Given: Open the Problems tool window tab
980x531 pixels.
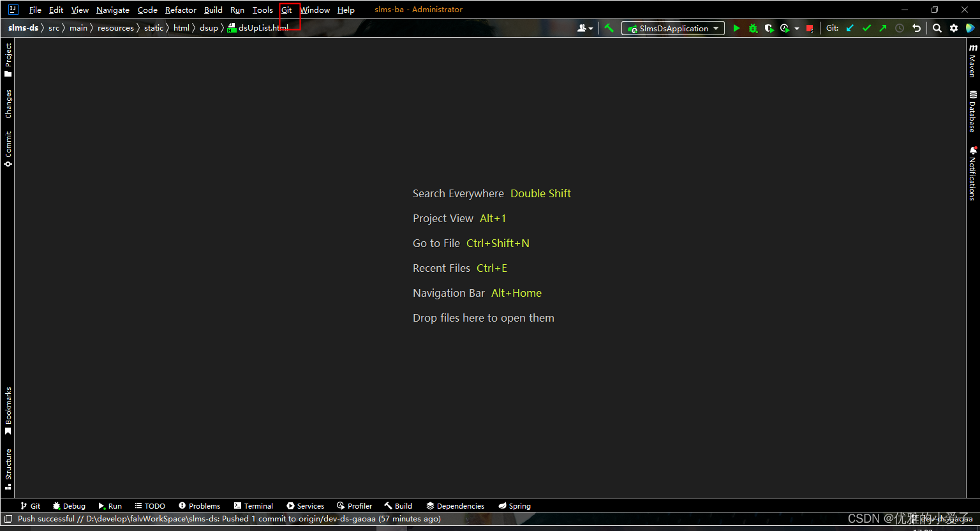Looking at the screenshot, I should [x=199, y=506].
